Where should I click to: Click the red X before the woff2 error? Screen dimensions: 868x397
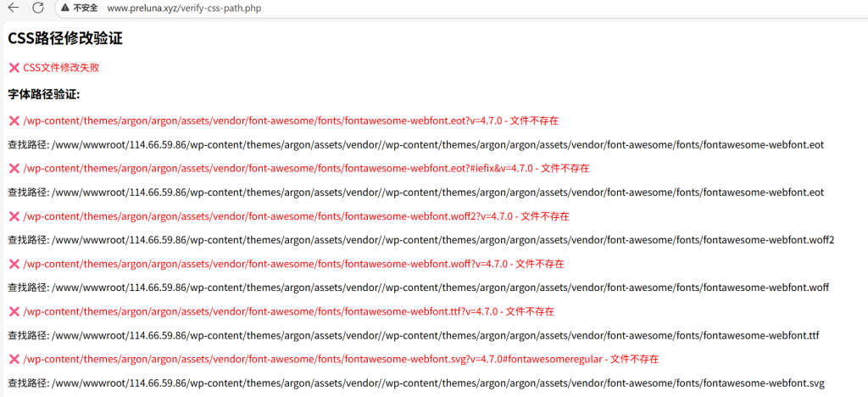click(14, 216)
